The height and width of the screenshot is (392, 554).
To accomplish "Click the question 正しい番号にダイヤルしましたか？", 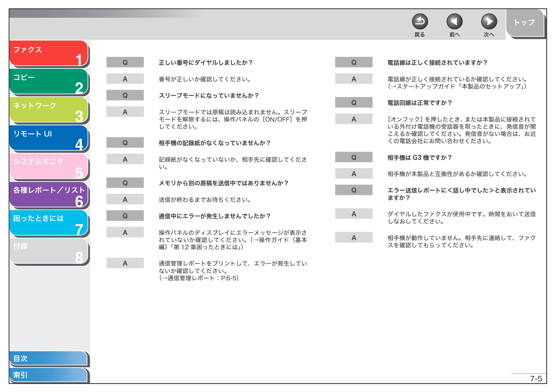I will (x=206, y=63).
